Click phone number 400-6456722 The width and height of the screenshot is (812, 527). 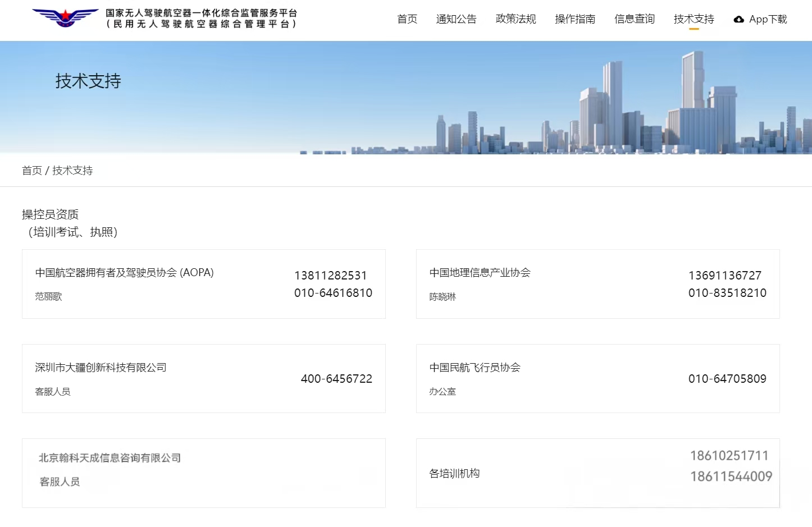[337, 379]
